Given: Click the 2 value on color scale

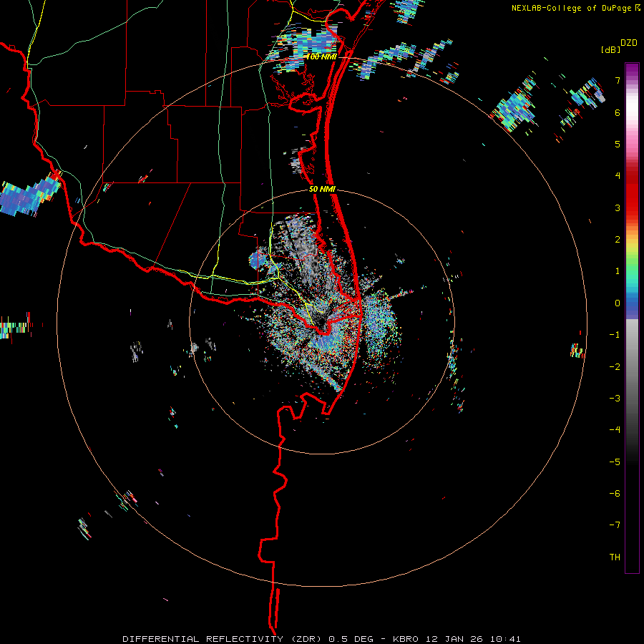Looking at the screenshot, I should click(618, 240).
